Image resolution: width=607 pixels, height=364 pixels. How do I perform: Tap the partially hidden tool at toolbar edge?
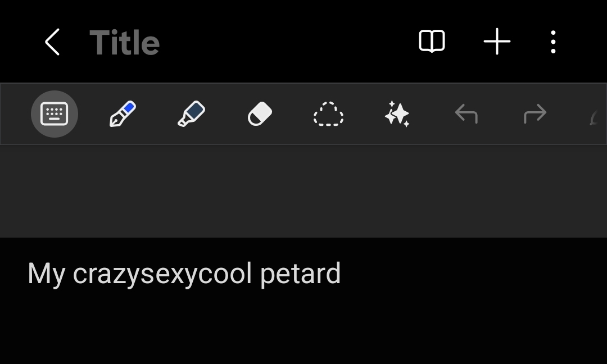coord(596,117)
